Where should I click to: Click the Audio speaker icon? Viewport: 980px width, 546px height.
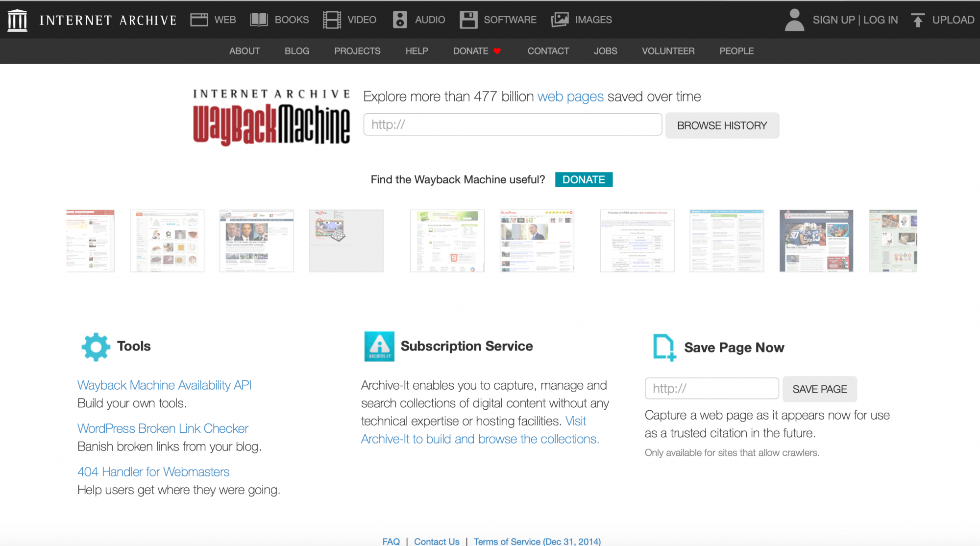pyautogui.click(x=400, y=20)
